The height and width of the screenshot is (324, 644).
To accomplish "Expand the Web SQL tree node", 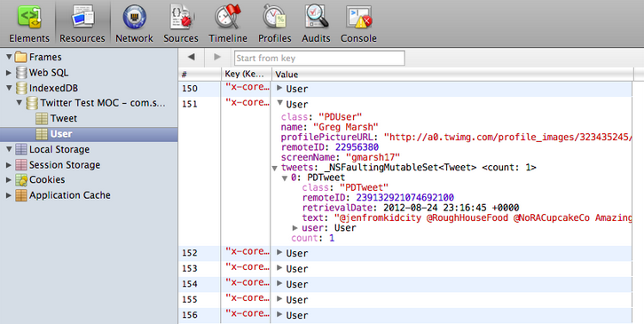I will point(9,73).
